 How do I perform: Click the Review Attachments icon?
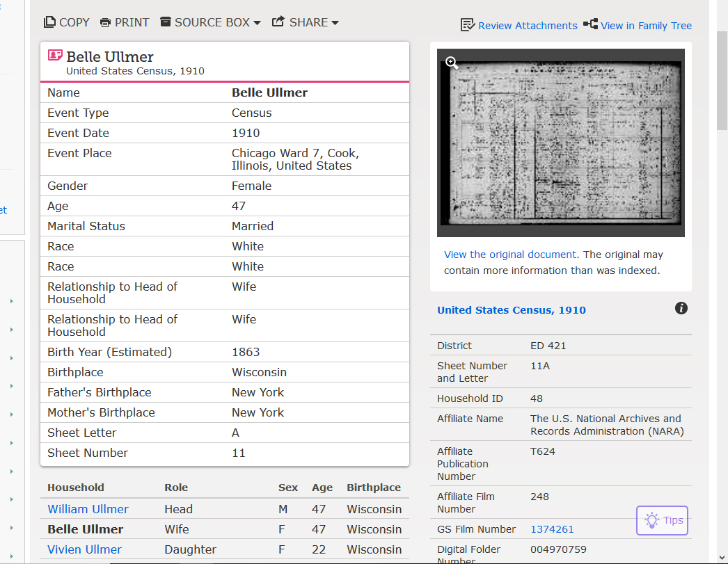click(468, 25)
